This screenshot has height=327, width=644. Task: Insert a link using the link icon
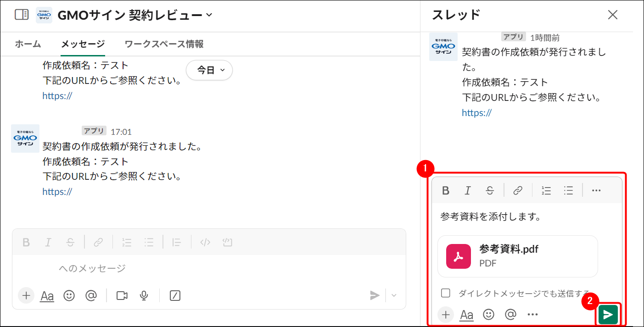tap(518, 190)
